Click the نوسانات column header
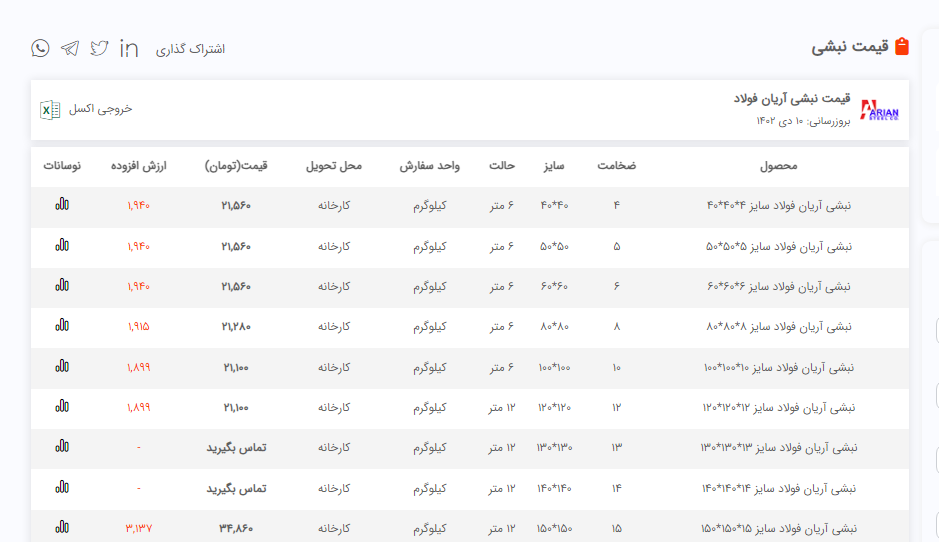The width and height of the screenshot is (939, 542). pyautogui.click(x=62, y=166)
